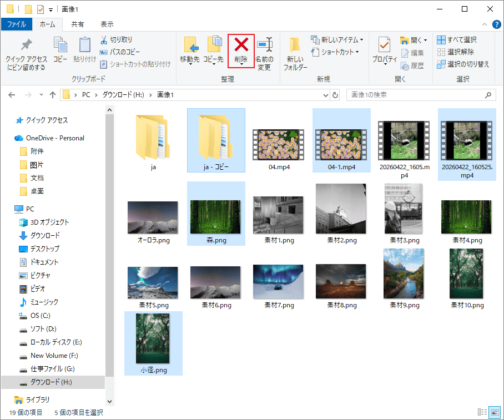Click 履歴 (History) in ribbon
The width and height of the screenshot is (504, 420).
(x=413, y=66)
